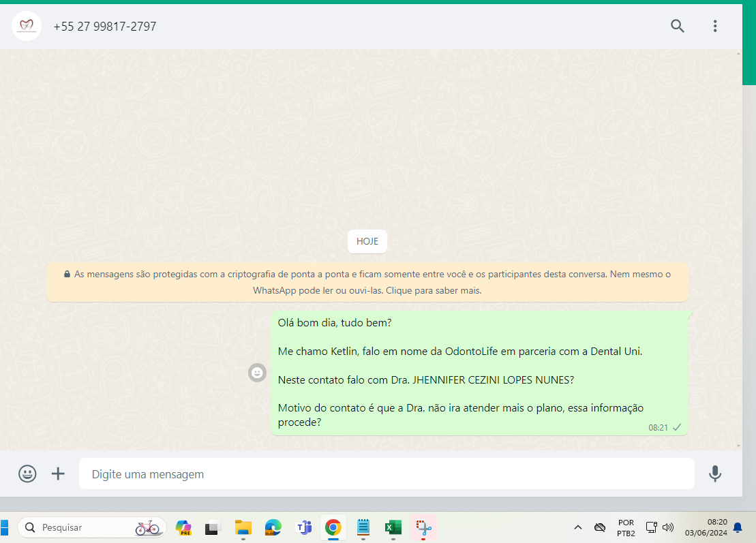Switch to Google Chrome on taskbar
The height and width of the screenshot is (543, 756).
(333, 527)
